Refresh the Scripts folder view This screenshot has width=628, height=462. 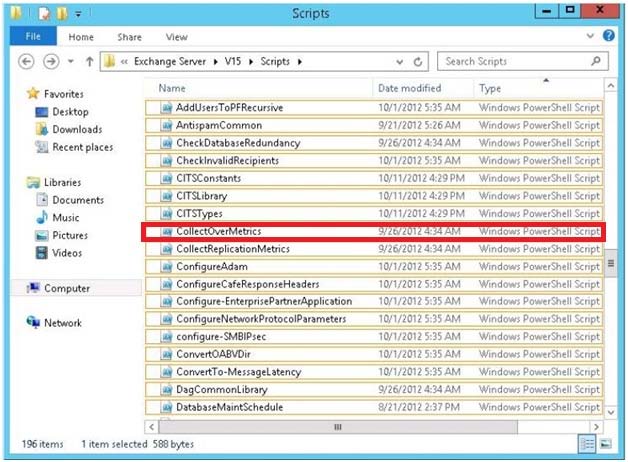click(418, 62)
